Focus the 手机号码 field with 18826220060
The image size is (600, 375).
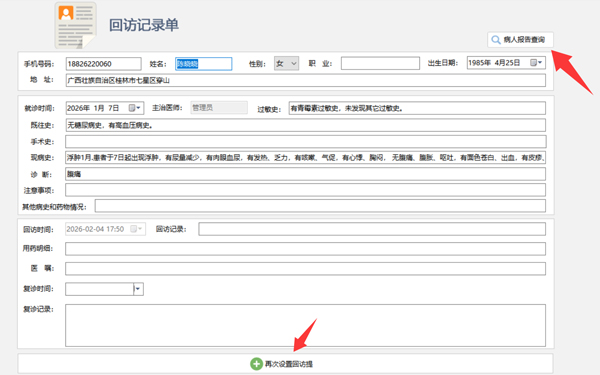(x=103, y=64)
